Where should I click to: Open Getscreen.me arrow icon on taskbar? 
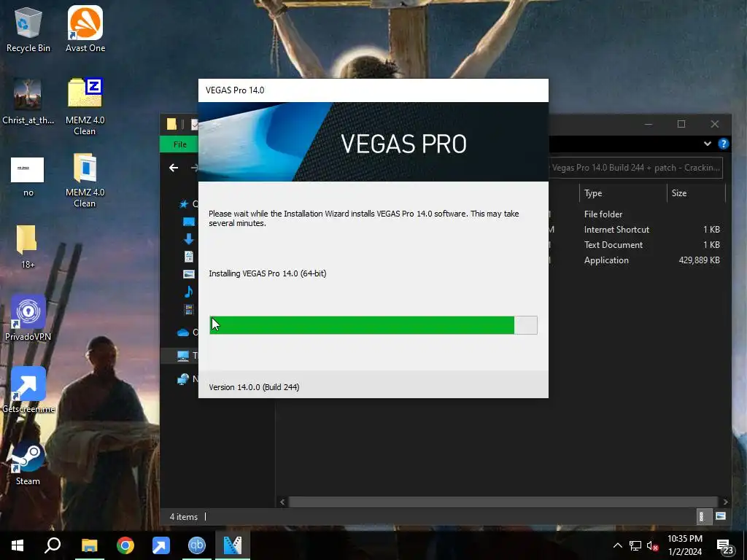161,545
